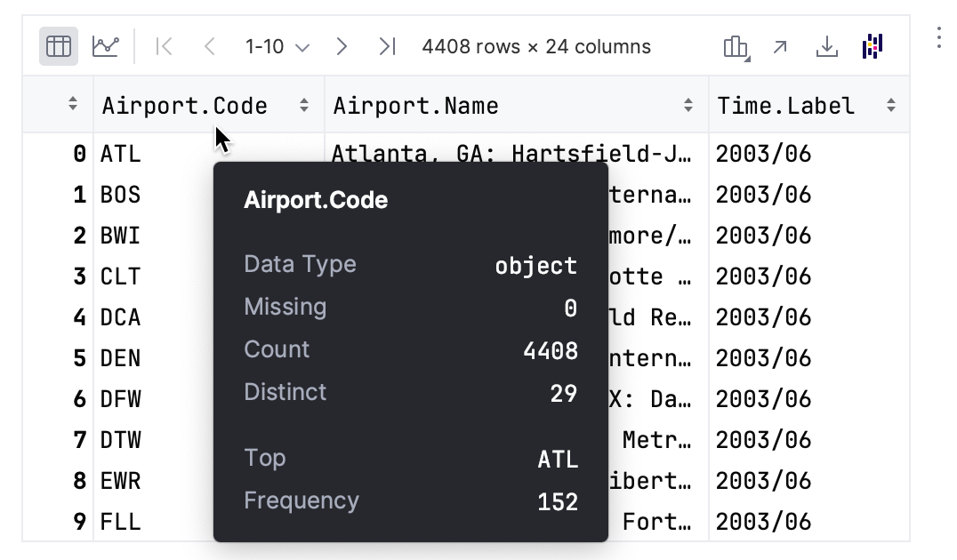The image size is (957, 560).
Task: Go to the previous page
Action: click(x=208, y=45)
